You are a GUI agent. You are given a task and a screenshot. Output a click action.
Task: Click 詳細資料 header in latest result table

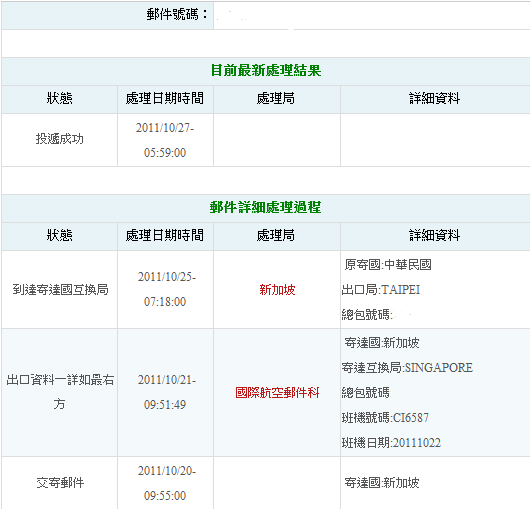click(434, 99)
